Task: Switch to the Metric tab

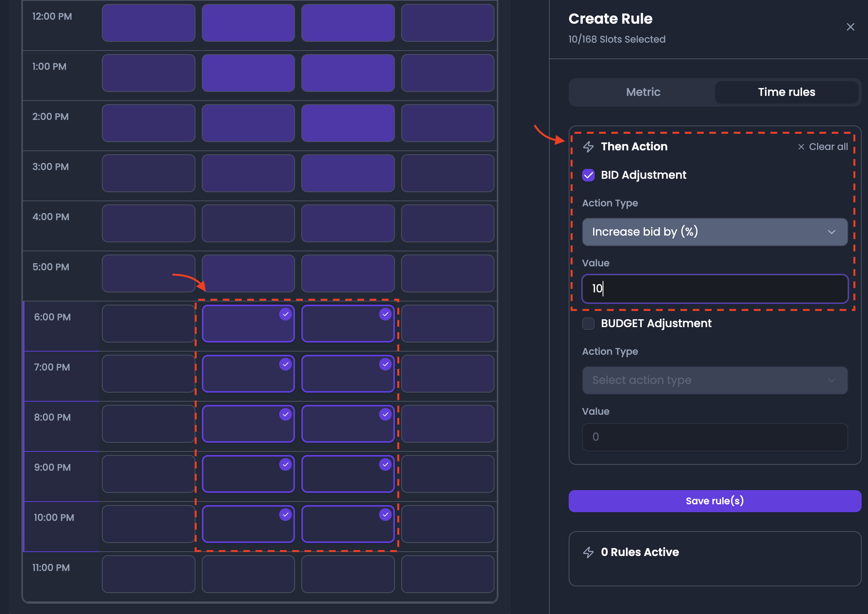Action: click(643, 92)
